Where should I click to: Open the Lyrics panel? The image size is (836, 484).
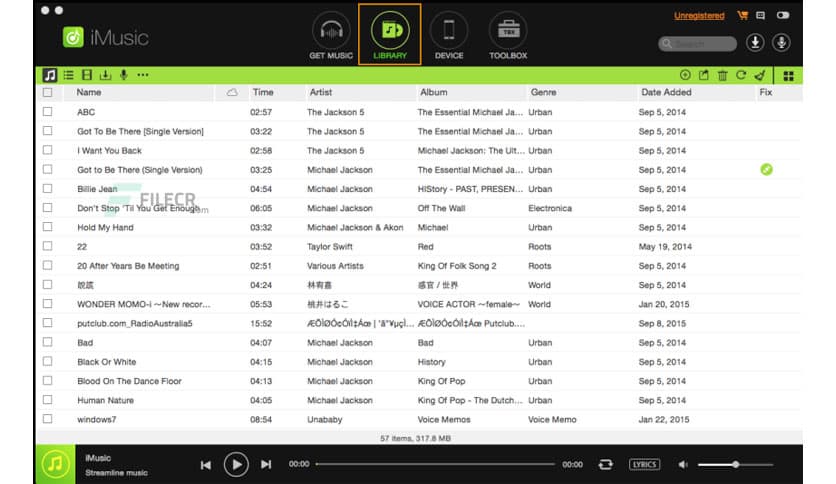[x=644, y=464]
